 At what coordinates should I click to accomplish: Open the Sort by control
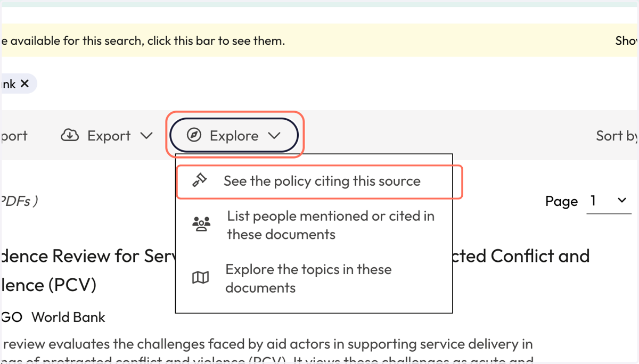click(x=617, y=136)
